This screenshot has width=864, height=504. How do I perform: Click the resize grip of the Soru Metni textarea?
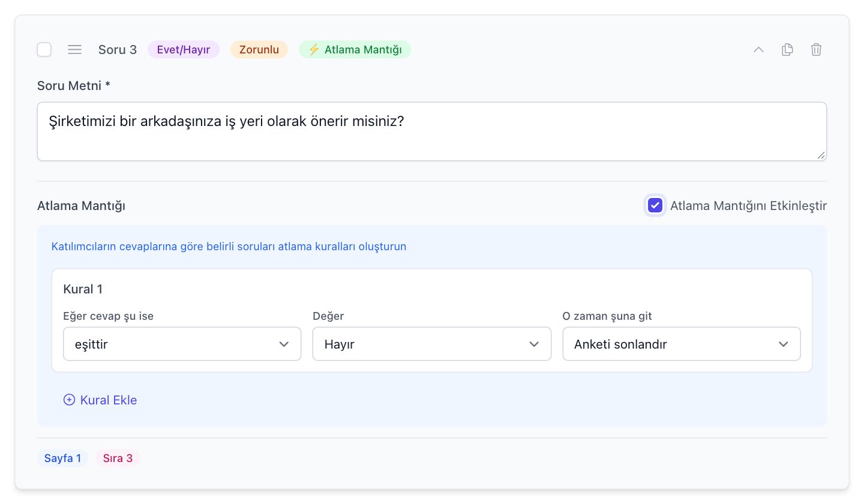point(821,155)
